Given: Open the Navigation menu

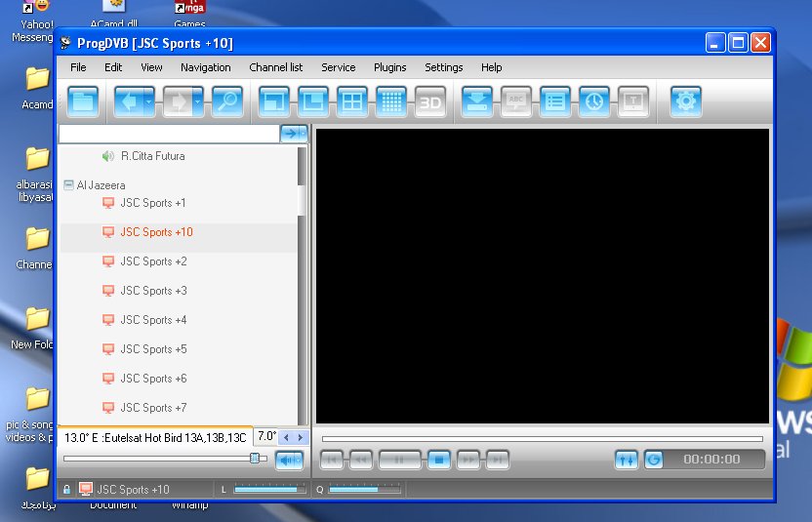Looking at the screenshot, I should [206, 67].
